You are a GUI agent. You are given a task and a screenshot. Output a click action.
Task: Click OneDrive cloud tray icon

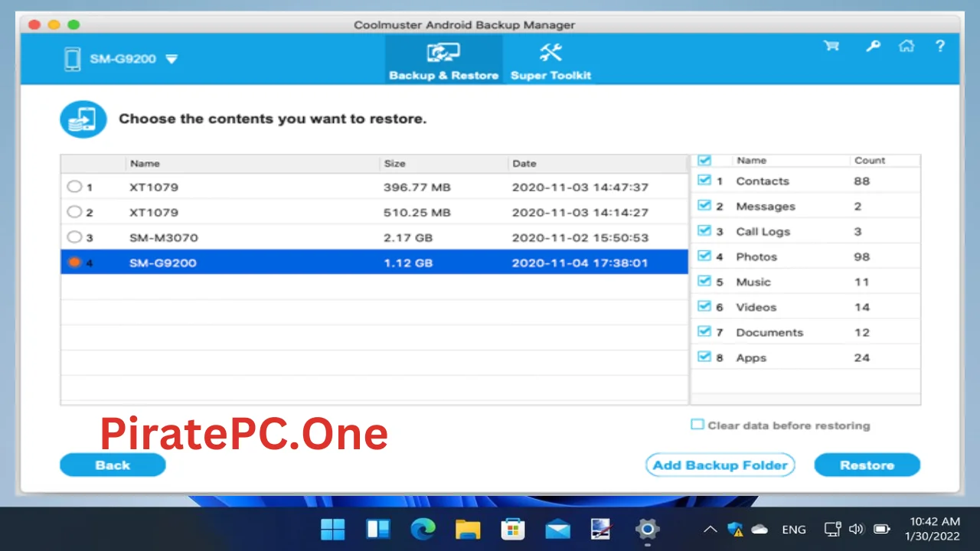(759, 529)
